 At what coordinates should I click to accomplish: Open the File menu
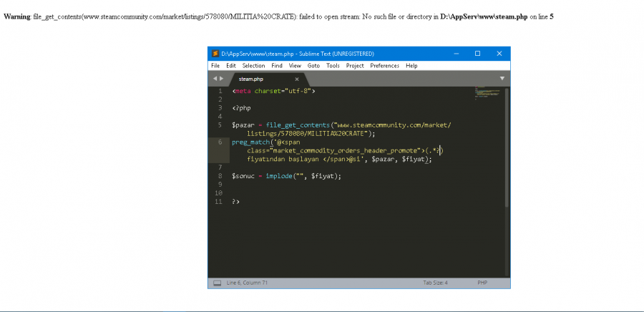[215, 66]
